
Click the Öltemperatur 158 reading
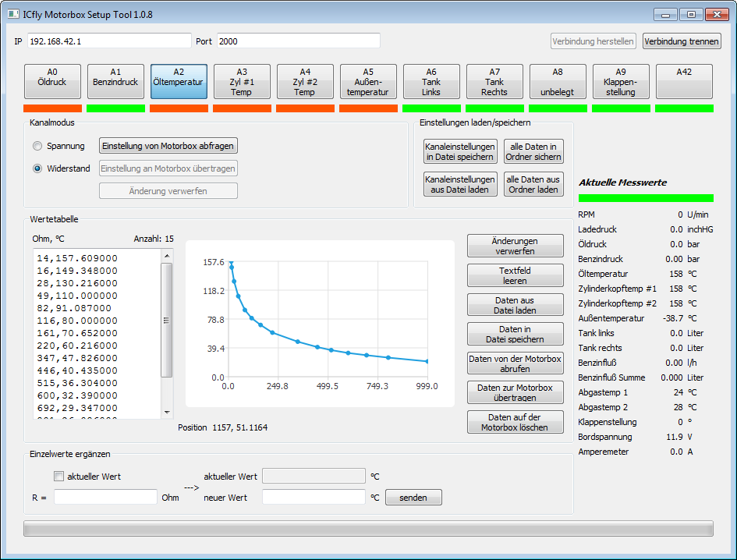point(676,274)
